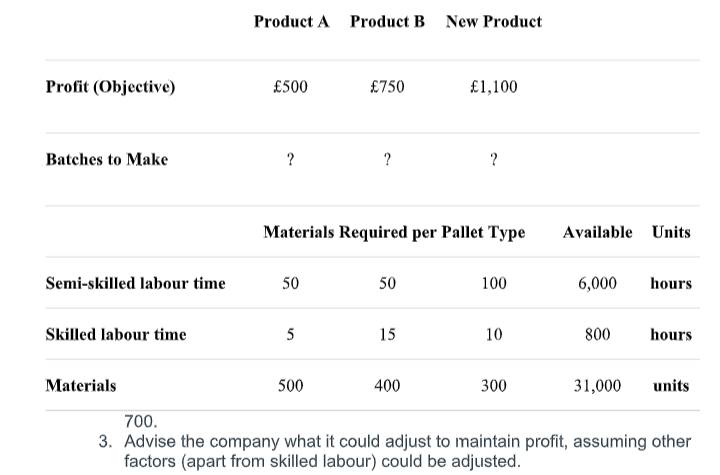
Task: Select the 6,000 semi-skilled hours available cell
Action: [x=597, y=283]
